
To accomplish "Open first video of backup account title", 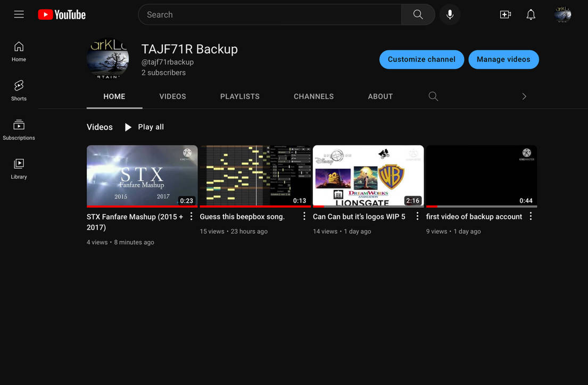I will (x=474, y=217).
